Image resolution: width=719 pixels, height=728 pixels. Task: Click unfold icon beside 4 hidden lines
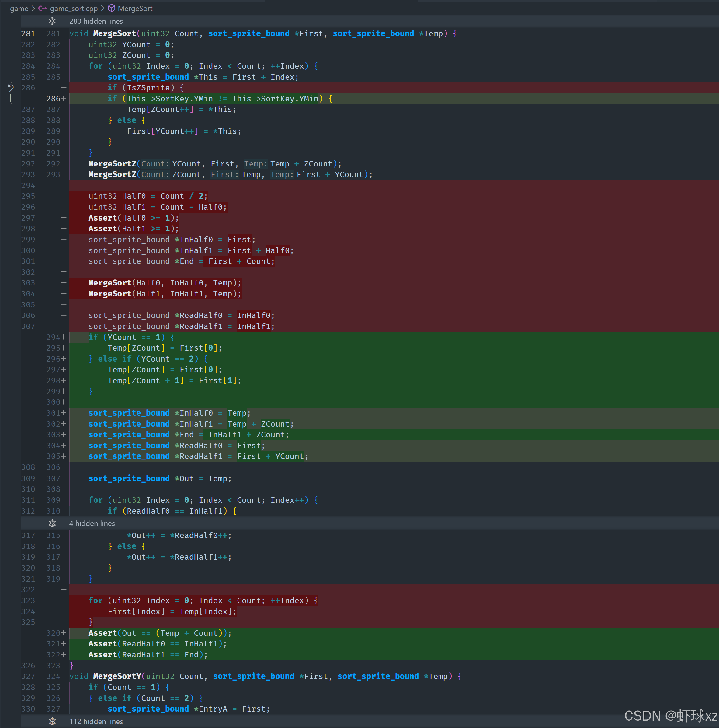pyautogui.click(x=52, y=523)
